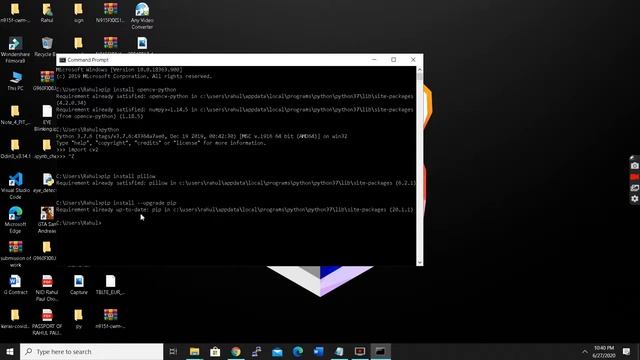
Task: Click Command Prompt scrollbar down arrow
Action: click(x=420, y=262)
